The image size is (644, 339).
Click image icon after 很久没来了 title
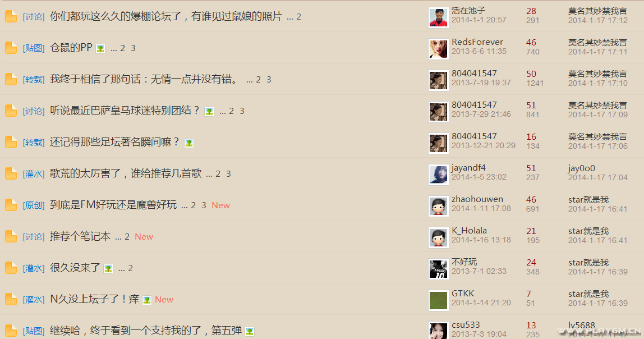tap(108, 269)
